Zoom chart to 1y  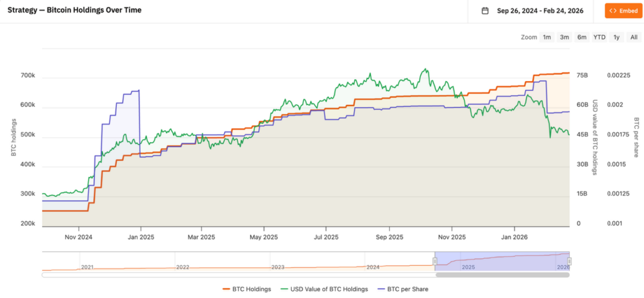616,37
